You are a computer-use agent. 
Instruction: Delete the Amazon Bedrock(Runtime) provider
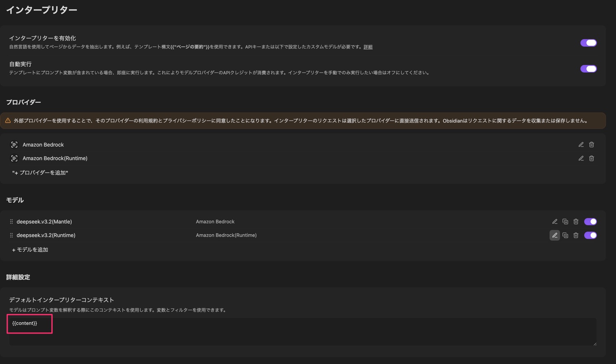pos(591,158)
